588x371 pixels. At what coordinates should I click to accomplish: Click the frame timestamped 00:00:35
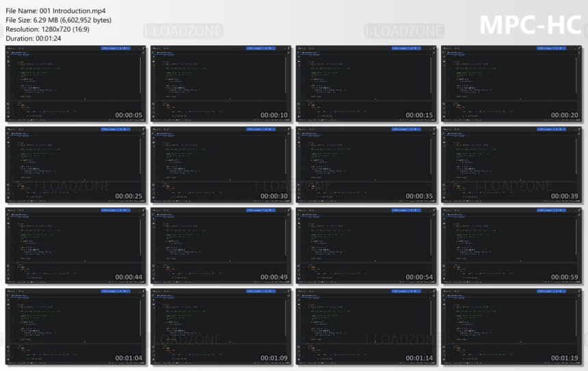tap(366, 165)
